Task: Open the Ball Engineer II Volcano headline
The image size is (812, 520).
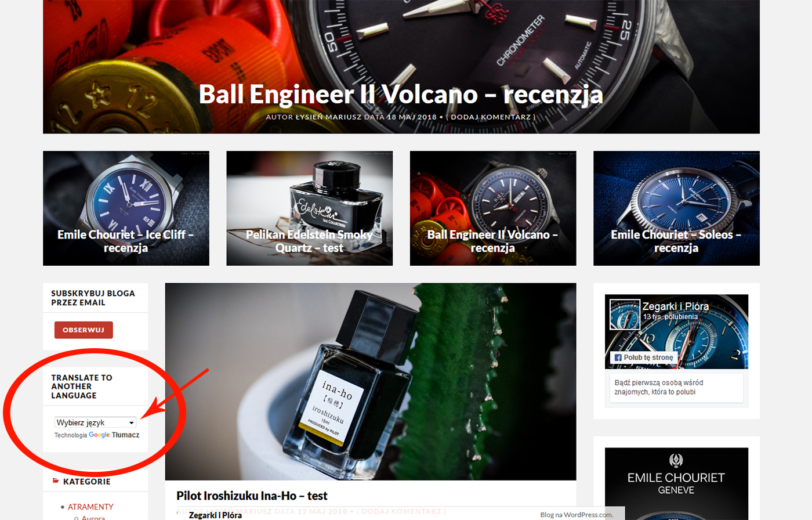Action: 401,94
